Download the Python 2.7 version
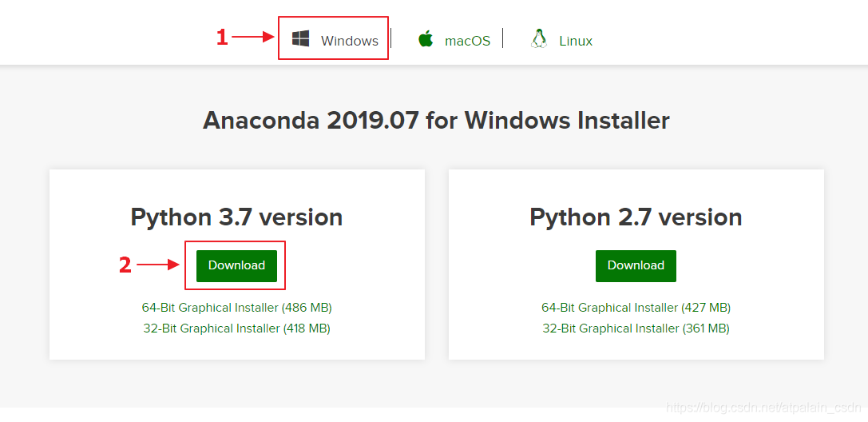Image resolution: width=868 pixels, height=422 pixels. click(636, 266)
